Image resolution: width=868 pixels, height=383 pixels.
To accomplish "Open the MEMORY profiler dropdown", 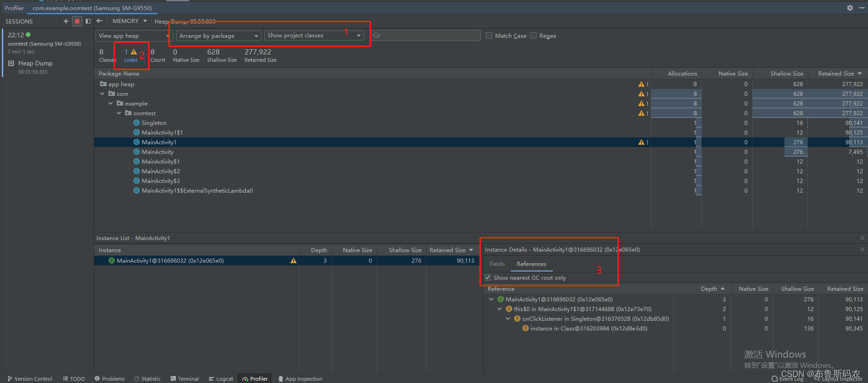I will [x=130, y=21].
